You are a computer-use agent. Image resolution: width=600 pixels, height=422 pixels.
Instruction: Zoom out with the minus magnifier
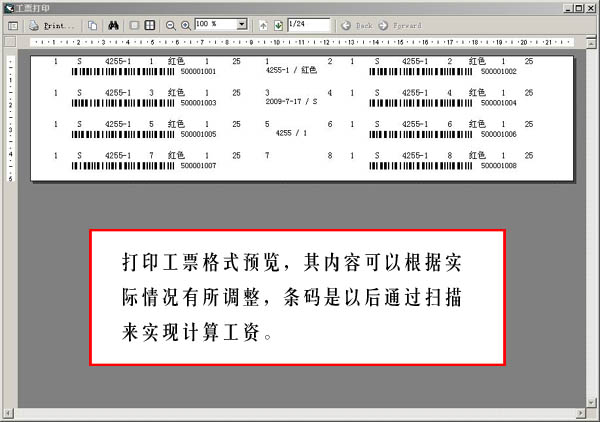(171, 26)
